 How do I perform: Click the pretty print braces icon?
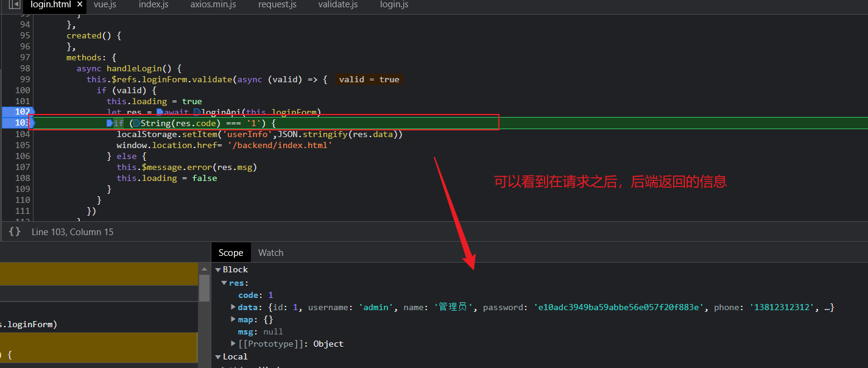point(15,232)
